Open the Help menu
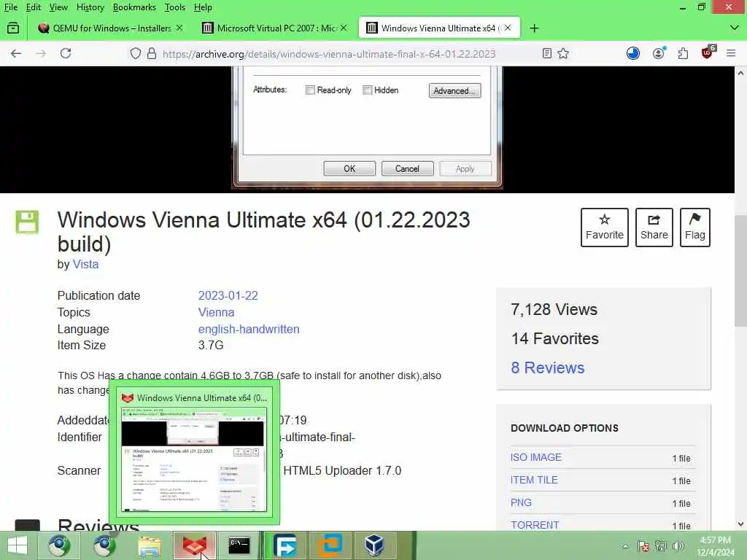Image resolution: width=747 pixels, height=560 pixels. click(x=203, y=7)
